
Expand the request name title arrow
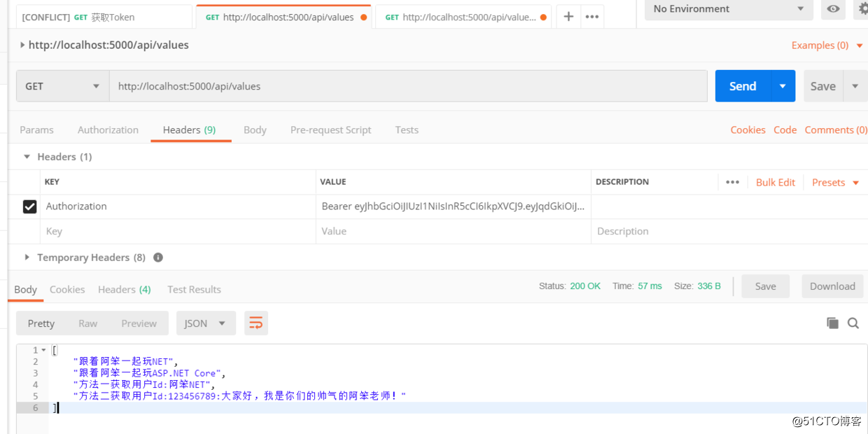[22, 45]
